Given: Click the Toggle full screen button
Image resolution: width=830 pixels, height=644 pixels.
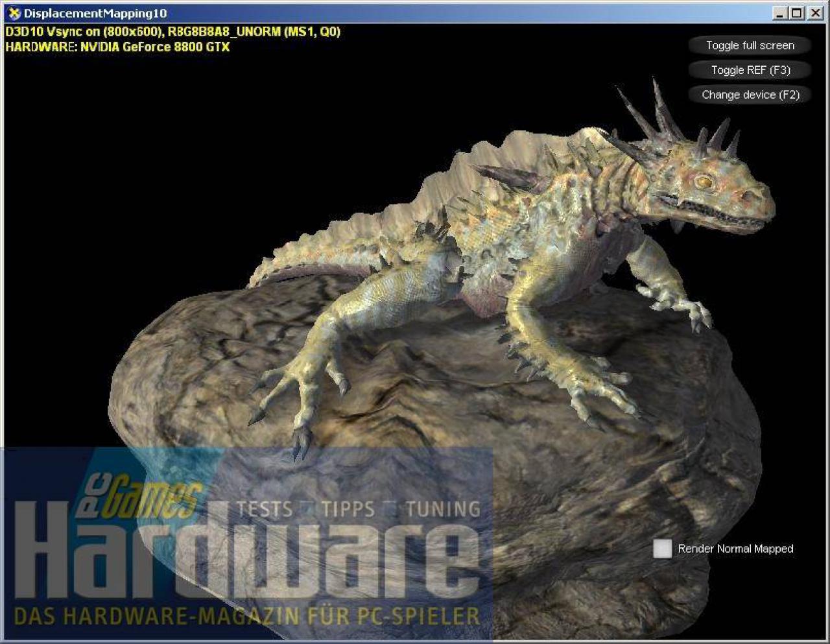Looking at the screenshot, I should [750, 45].
